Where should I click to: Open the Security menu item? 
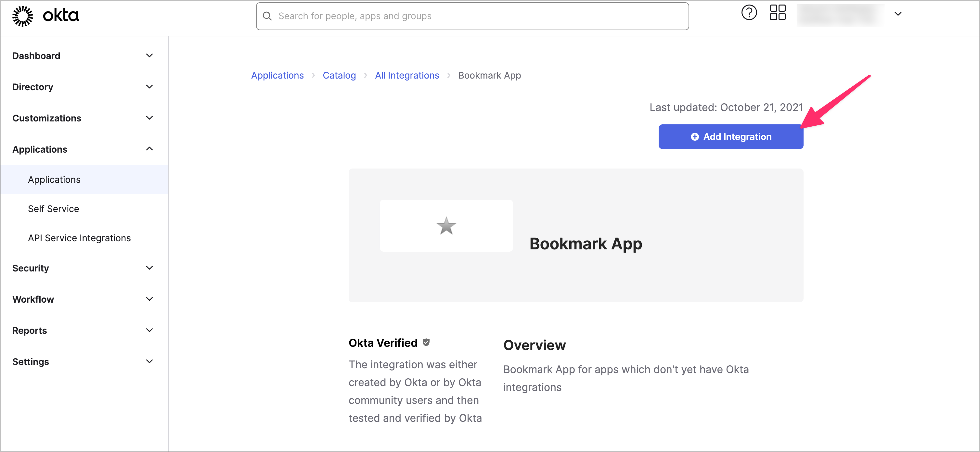click(x=31, y=269)
